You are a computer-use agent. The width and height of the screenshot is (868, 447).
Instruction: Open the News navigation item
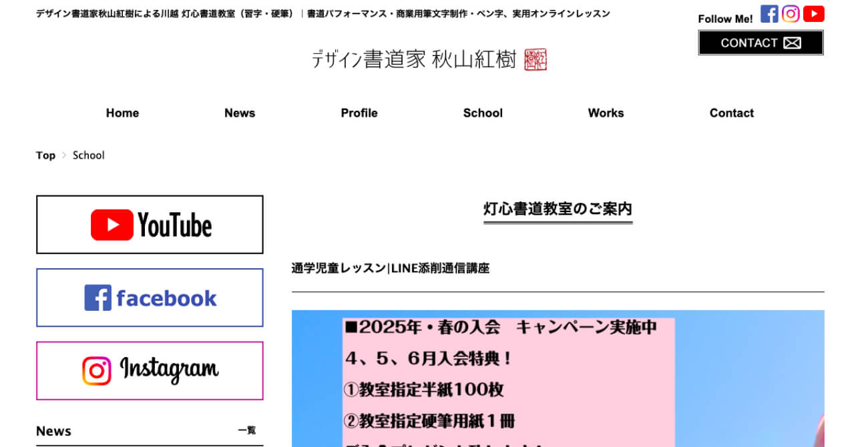coord(239,113)
